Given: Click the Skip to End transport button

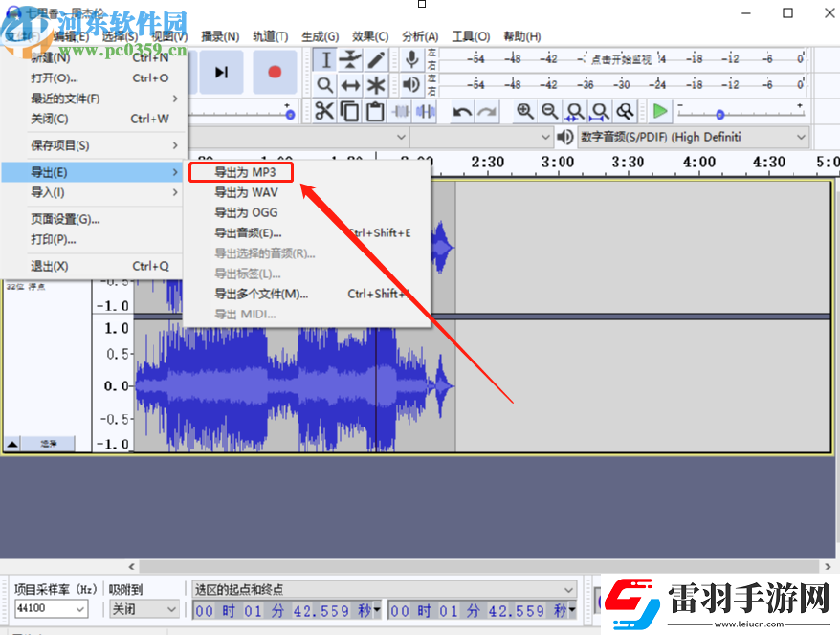Looking at the screenshot, I should 221,73.
